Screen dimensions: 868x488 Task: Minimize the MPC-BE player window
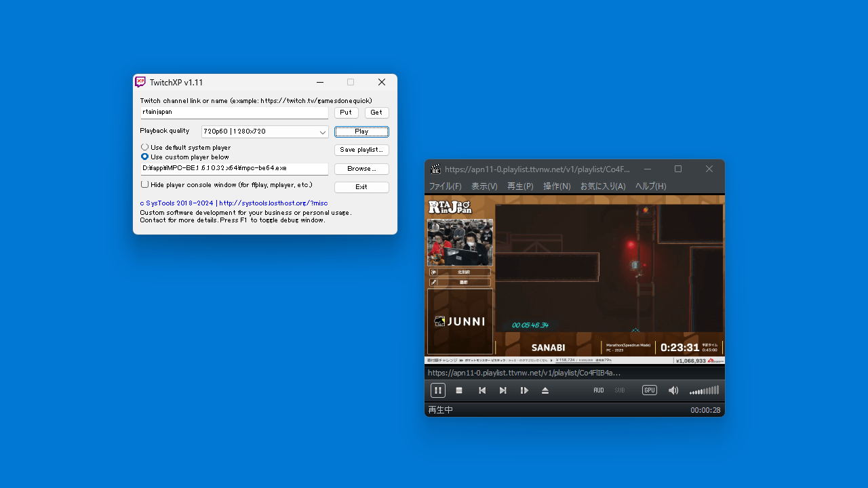coord(648,169)
